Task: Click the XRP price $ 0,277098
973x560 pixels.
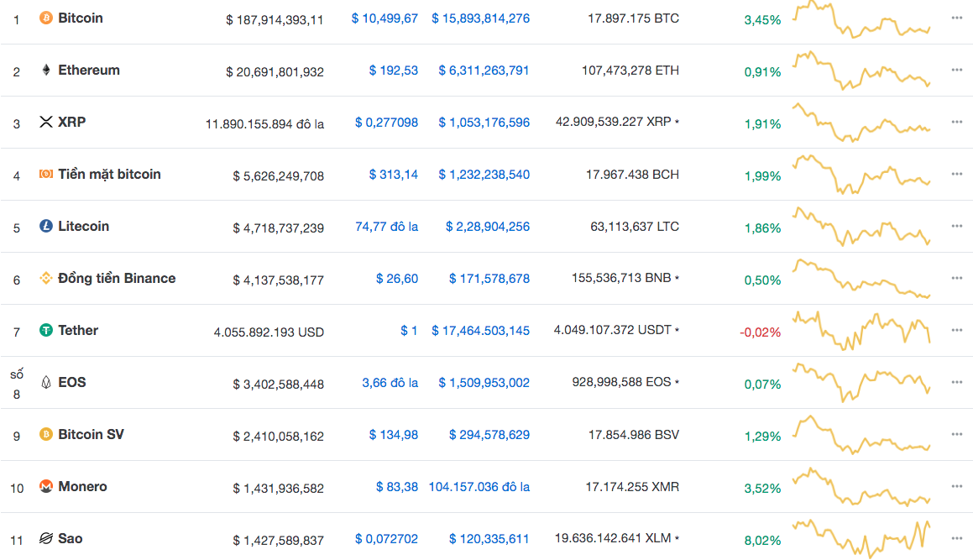Action: point(386,123)
